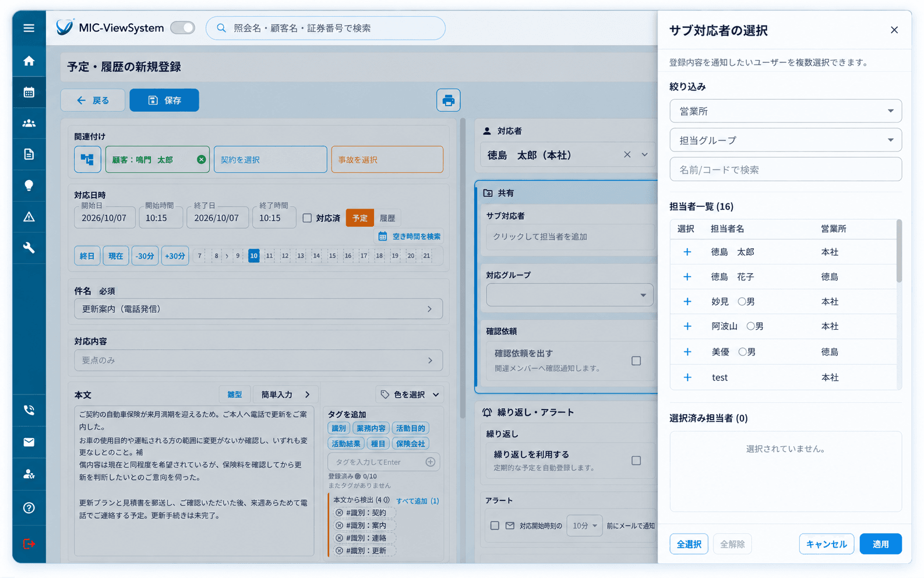This screenshot has height=578, width=924.
Task: Check the 対応済 checkbox
Action: [x=307, y=218]
